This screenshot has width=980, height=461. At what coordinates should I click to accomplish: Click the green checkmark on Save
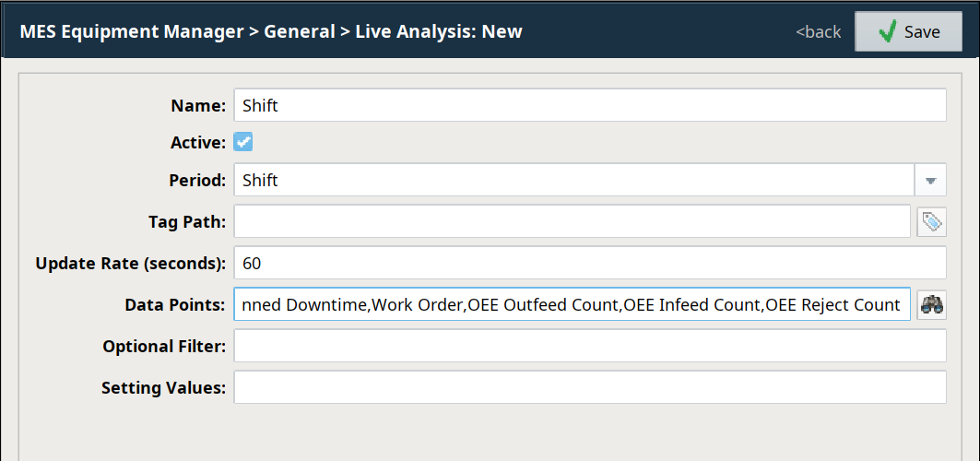coord(887,31)
